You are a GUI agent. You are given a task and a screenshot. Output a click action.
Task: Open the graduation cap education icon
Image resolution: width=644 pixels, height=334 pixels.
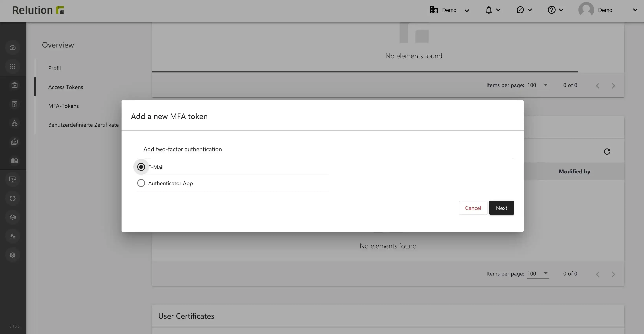coord(13,217)
